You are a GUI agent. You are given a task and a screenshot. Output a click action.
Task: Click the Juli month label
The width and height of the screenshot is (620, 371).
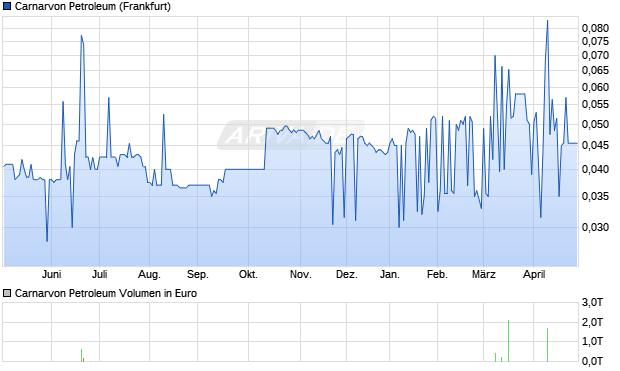[100, 274]
